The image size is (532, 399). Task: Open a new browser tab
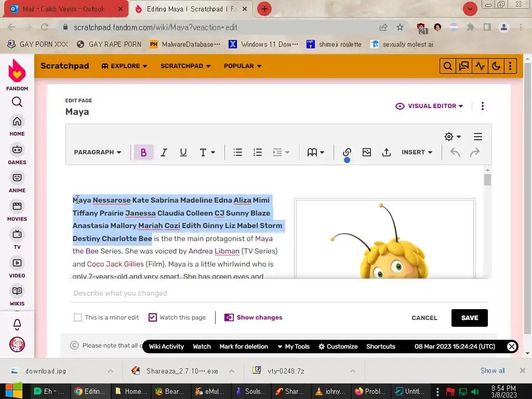click(x=264, y=9)
